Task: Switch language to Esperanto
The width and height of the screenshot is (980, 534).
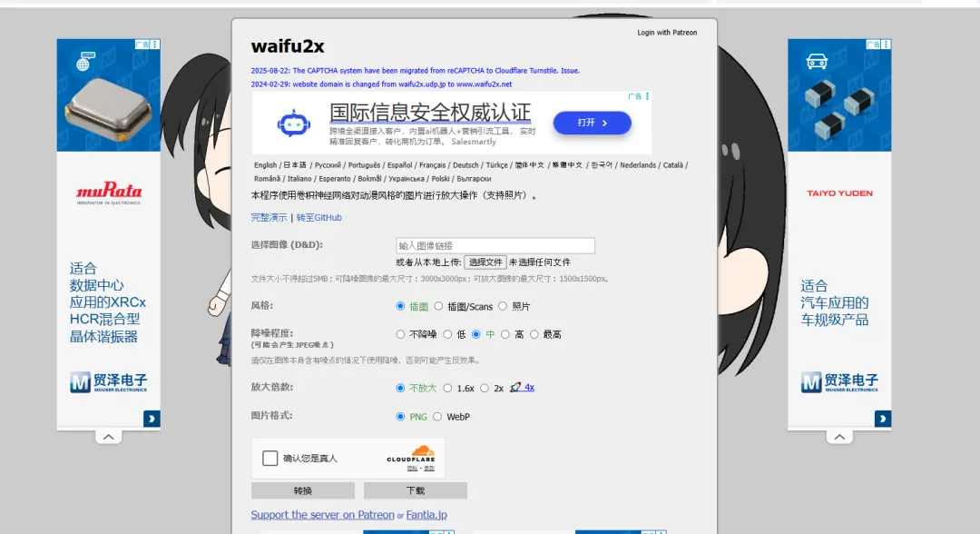Action: tap(334, 179)
